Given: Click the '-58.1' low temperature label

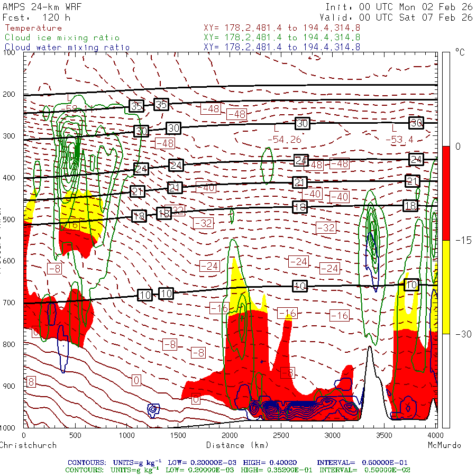Looking at the screenshot, I should pos(77,108).
